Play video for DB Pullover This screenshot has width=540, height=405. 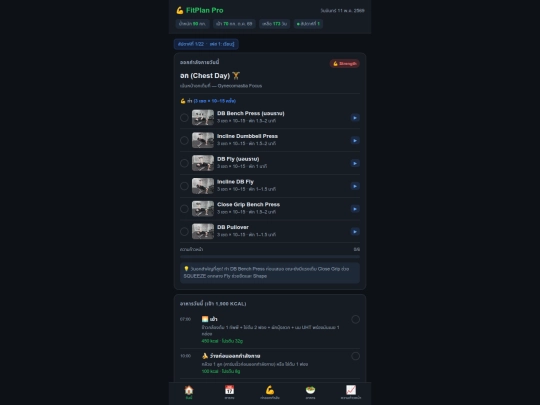(x=355, y=231)
